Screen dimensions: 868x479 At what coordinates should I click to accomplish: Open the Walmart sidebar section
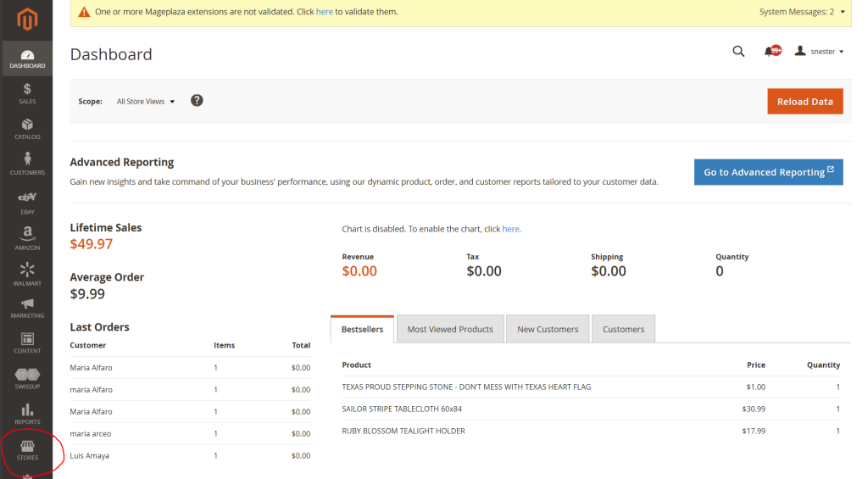pyautogui.click(x=27, y=274)
